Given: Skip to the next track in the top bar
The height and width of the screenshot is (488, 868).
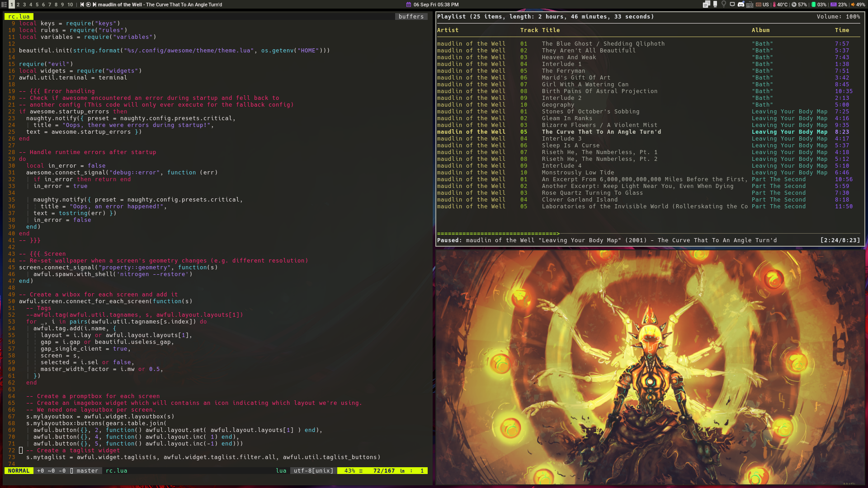Looking at the screenshot, I should (94, 5).
